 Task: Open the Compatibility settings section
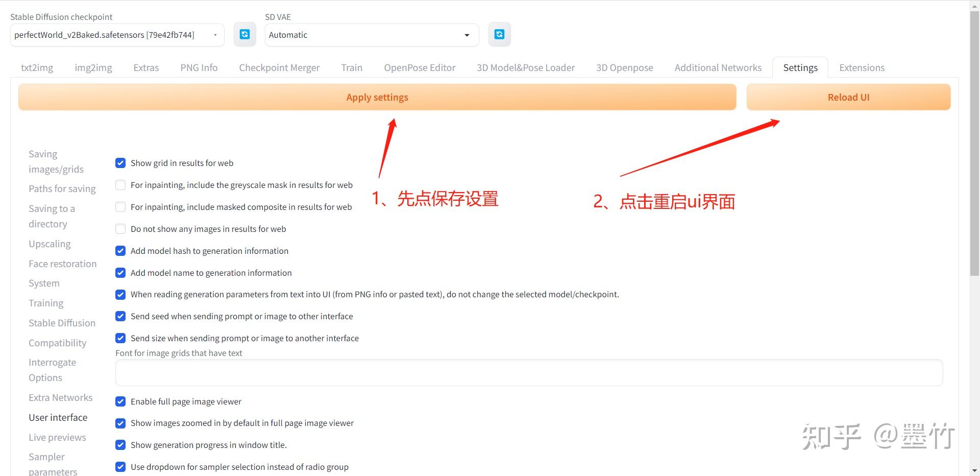(x=57, y=343)
